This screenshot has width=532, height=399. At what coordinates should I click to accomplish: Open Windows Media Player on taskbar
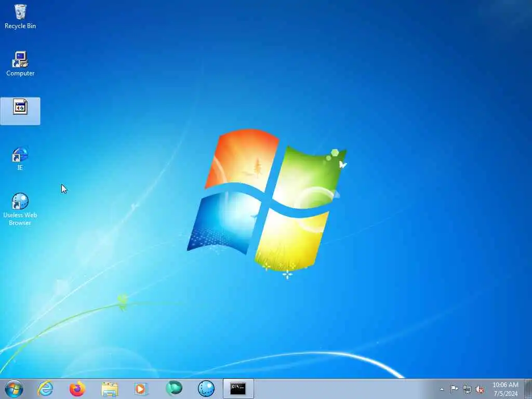tap(141, 389)
